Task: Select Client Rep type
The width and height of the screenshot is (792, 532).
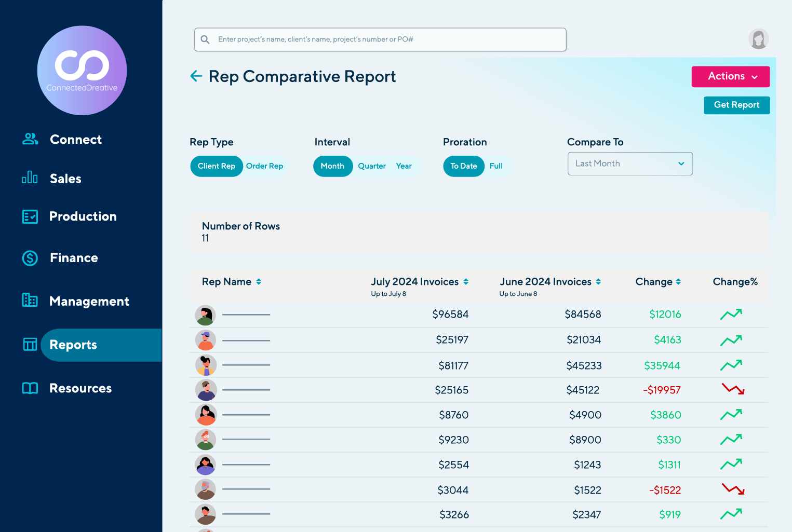Action: point(217,166)
